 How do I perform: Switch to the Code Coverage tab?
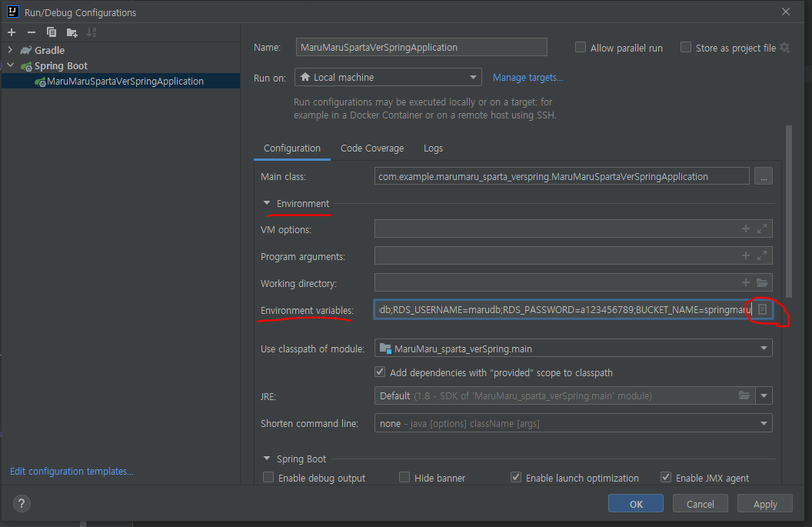pyautogui.click(x=372, y=148)
